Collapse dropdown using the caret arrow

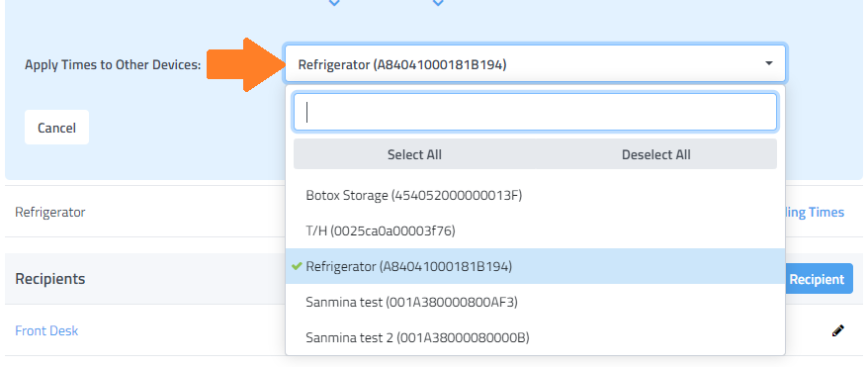tap(768, 63)
